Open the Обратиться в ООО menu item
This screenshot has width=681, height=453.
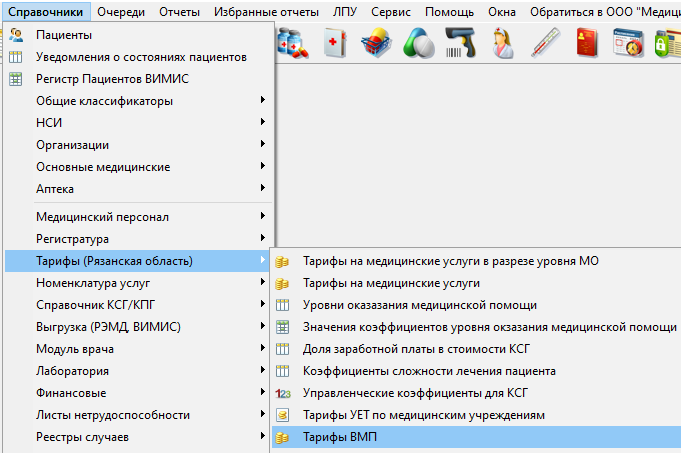605,12
